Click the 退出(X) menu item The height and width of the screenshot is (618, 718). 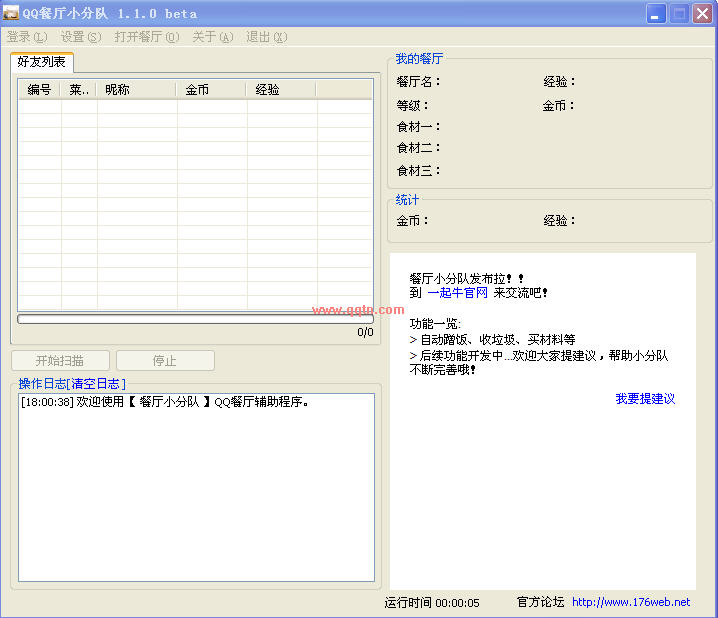[267, 37]
